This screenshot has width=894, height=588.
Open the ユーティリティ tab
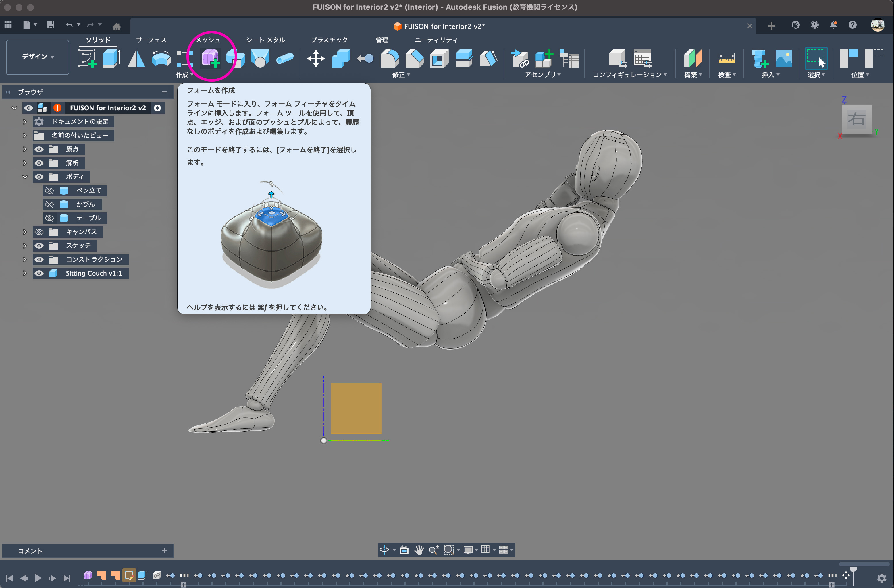coord(436,40)
